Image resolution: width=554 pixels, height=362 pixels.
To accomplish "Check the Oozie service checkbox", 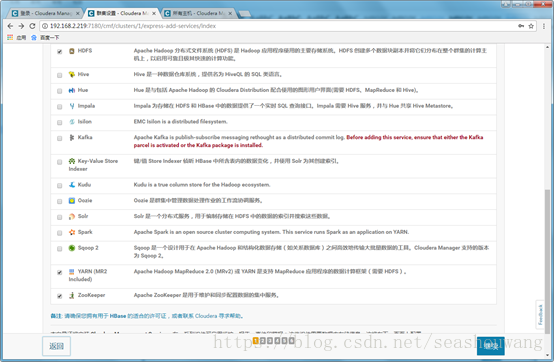I will (x=59, y=201).
